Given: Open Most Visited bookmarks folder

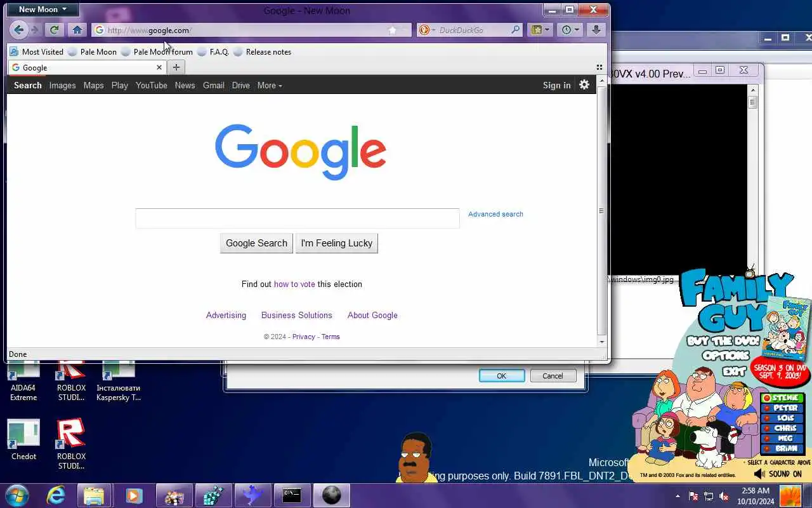Looking at the screenshot, I should [36, 51].
